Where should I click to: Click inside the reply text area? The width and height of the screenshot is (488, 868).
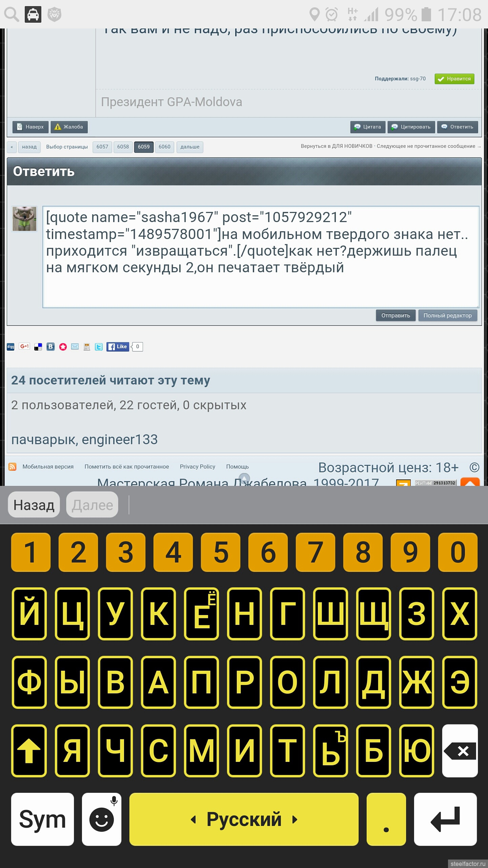pos(261,257)
